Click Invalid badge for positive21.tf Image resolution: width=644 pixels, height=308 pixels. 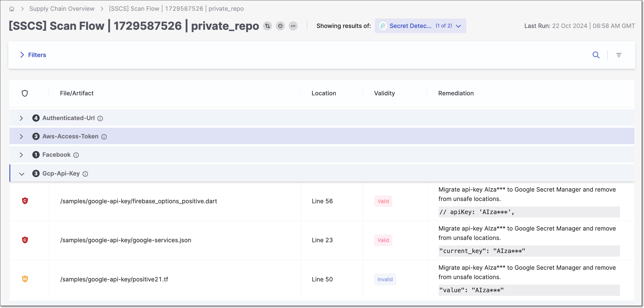pos(385,279)
